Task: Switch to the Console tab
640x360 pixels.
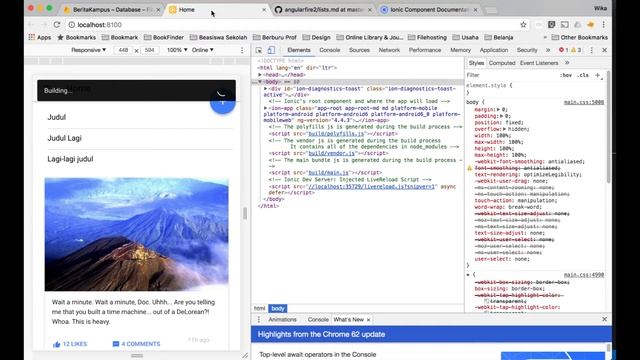Action: [x=329, y=50]
